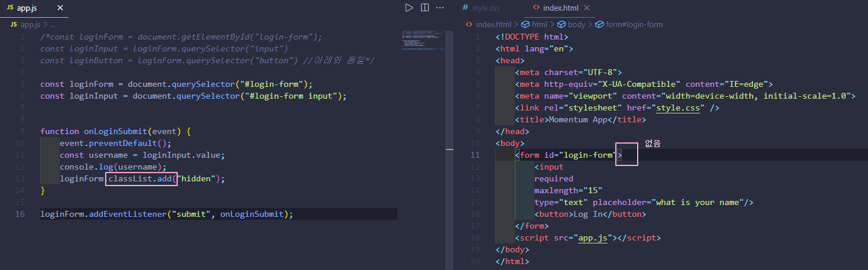Viewport: 868px width, 270px height.
Task: Open the body breadcrumb item
Action: click(x=571, y=24)
